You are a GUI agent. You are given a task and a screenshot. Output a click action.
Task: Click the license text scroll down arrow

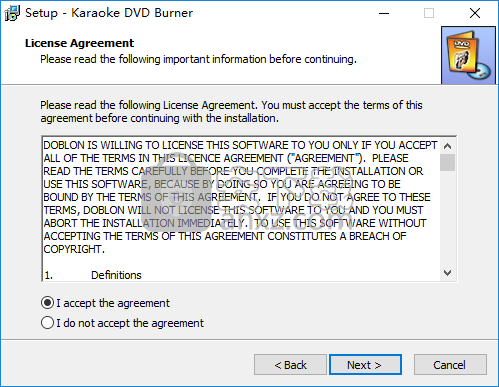pos(448,273)
